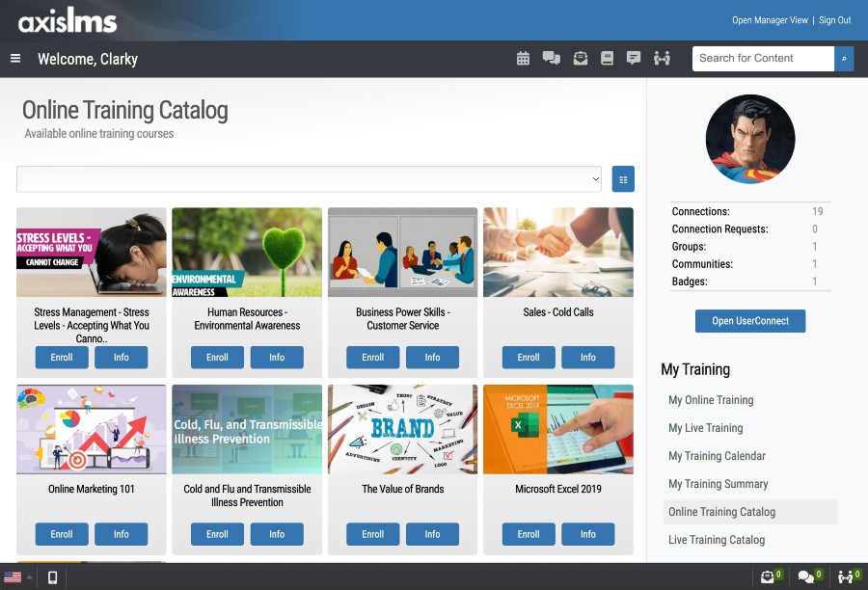Click Customer Service course thumbnail
Image resolution: width=868 pixels, height=590 pixels.
point(402,253)
